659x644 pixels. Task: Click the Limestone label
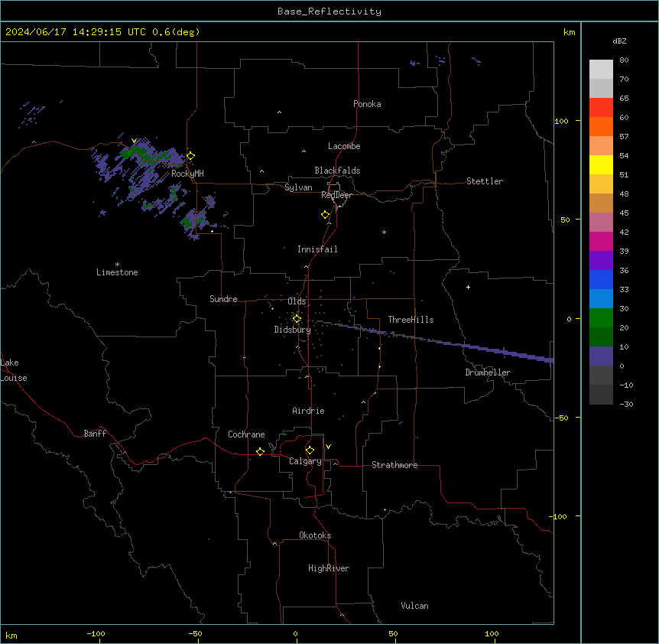[x=117, y=272]
